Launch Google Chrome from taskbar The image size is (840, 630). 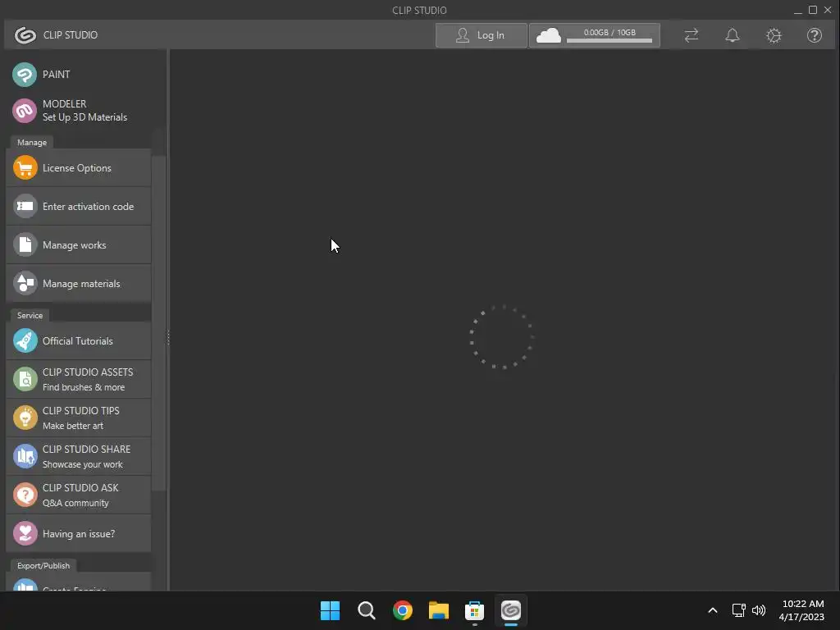point(402,610)
